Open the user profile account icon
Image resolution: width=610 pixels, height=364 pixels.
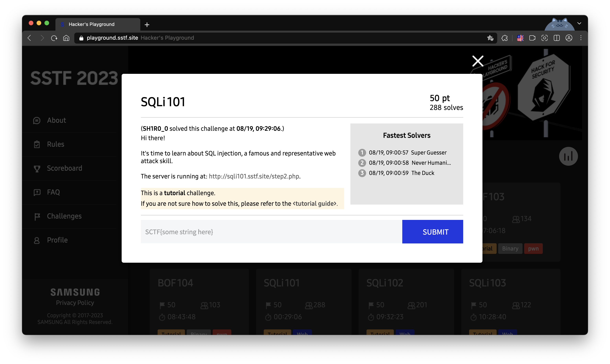pos(569,38)
